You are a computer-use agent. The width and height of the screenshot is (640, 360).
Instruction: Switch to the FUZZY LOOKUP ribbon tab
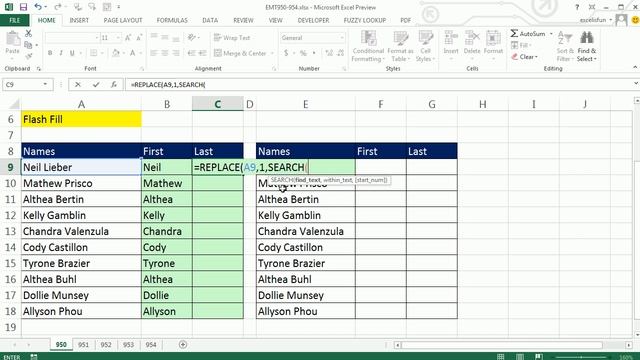tap(364, 20)
